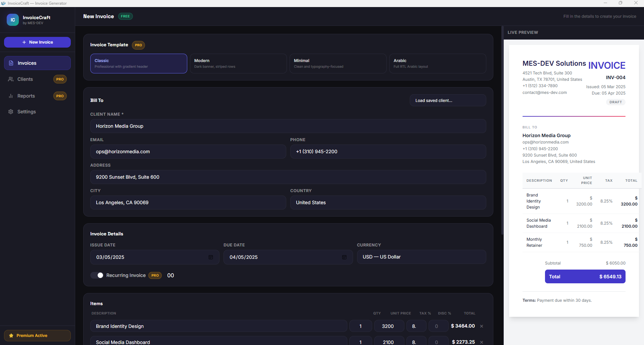Toggle the Recurring Invoice switch
Viewport: 644px width, 345px height.
[x=97, y=275]
